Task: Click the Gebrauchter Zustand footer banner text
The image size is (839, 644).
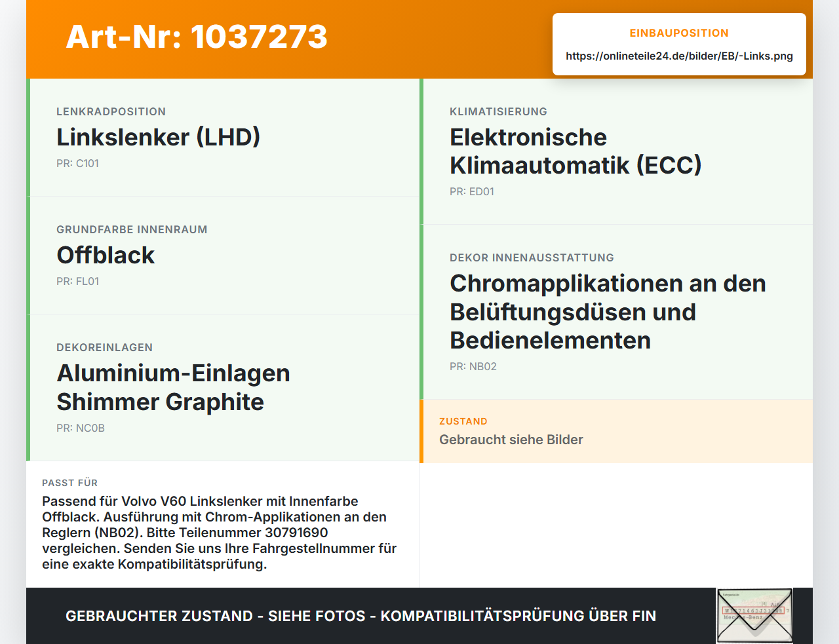Action: click(361, 616)
